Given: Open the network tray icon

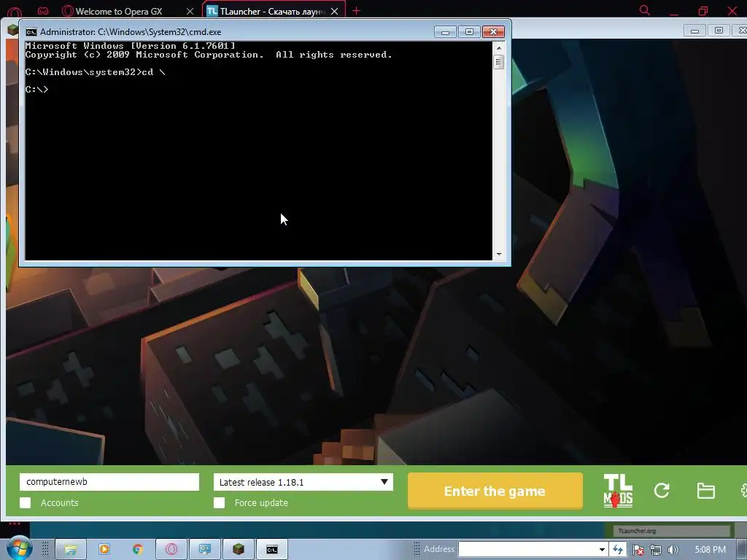Looking at the screenshot, I should coord(656,550).
